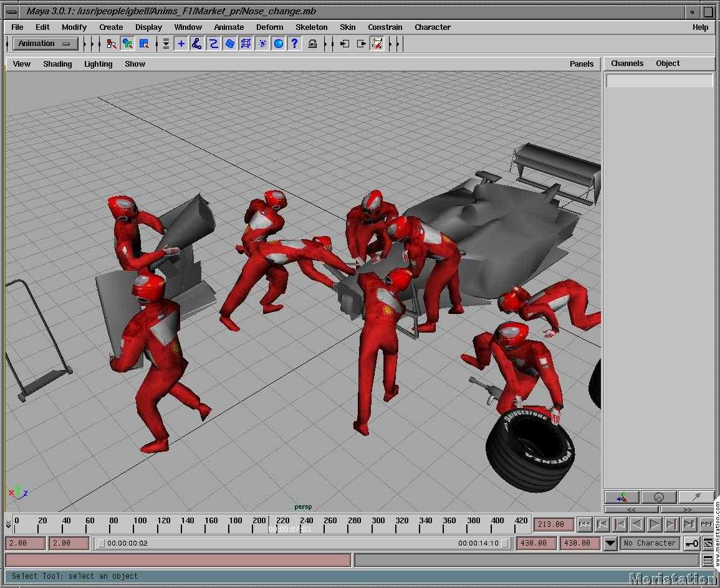Open the Character menu

pyautogui.click(x=433, y=27)
